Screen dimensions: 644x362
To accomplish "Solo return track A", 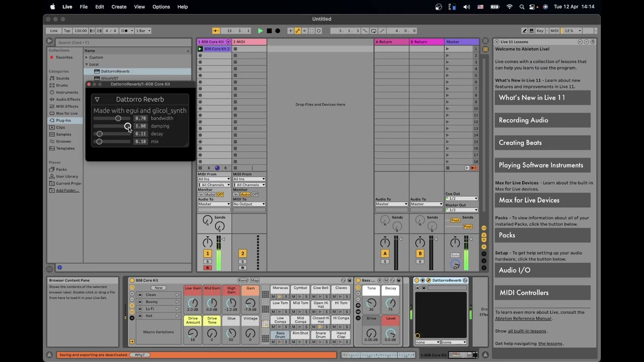I will [385, 261].
